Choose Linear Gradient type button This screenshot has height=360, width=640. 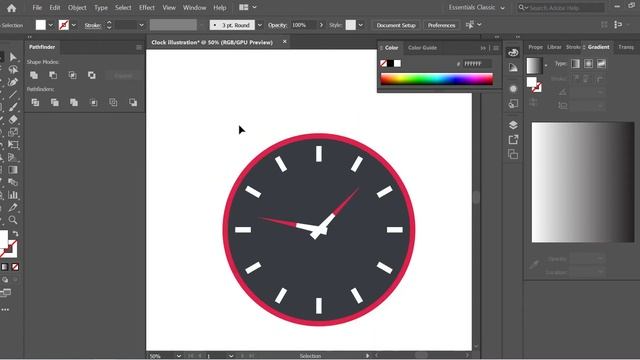(576, 64)
